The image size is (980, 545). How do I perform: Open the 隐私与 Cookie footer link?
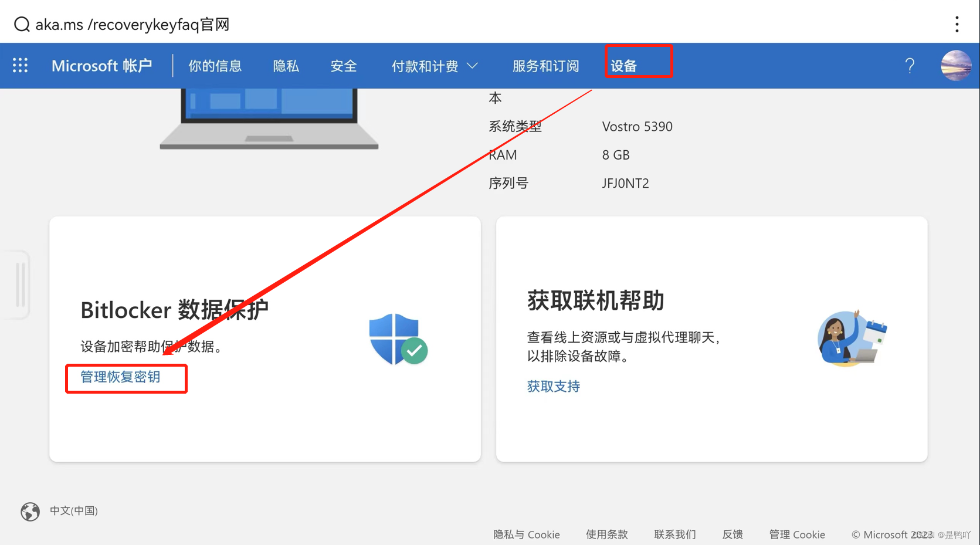(x=525, y=534)
